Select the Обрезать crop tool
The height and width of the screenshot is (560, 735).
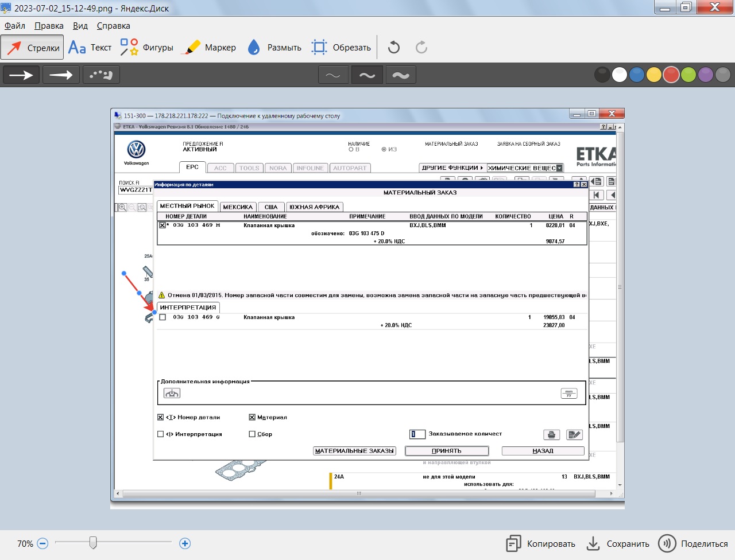341,48
